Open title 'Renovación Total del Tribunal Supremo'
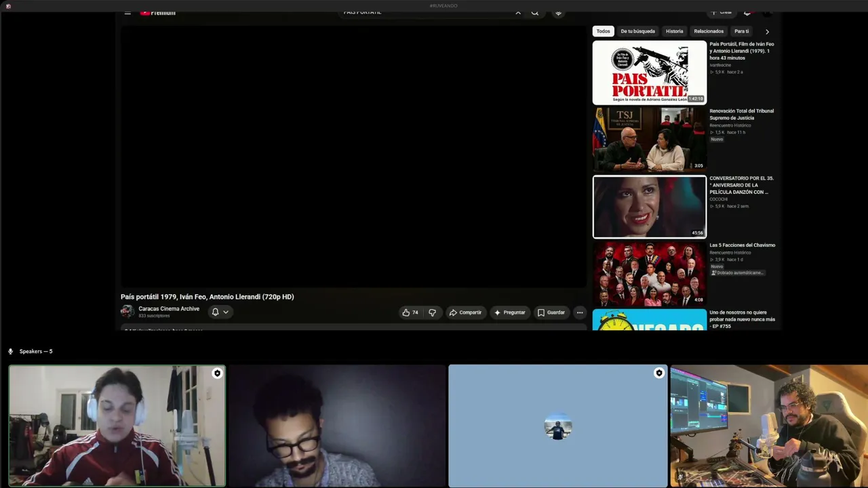 pos(742,115)
